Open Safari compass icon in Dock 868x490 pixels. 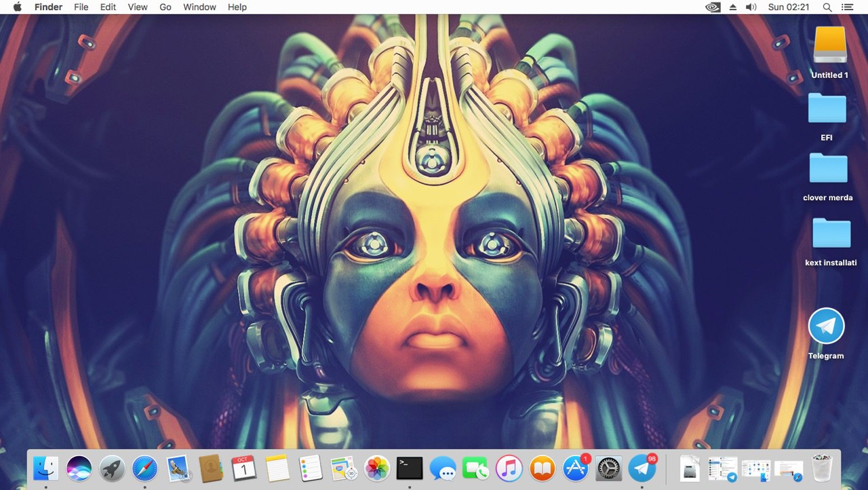coord(145,468)
